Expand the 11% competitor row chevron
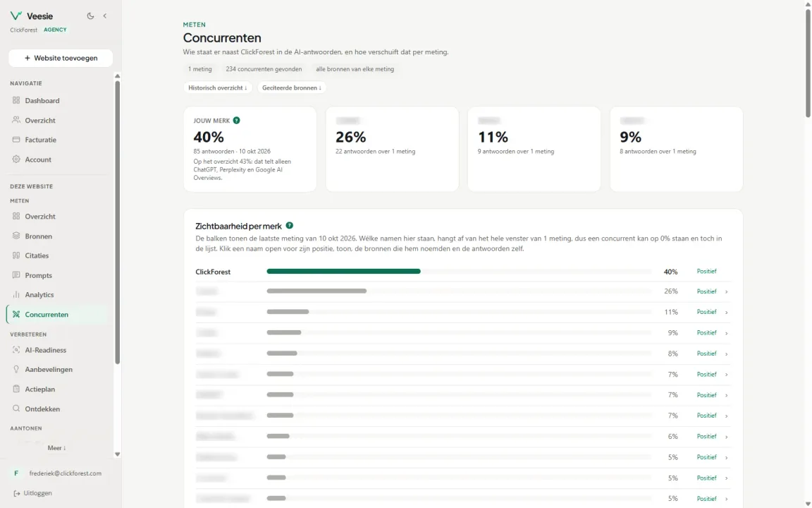 tap(727, 312)
